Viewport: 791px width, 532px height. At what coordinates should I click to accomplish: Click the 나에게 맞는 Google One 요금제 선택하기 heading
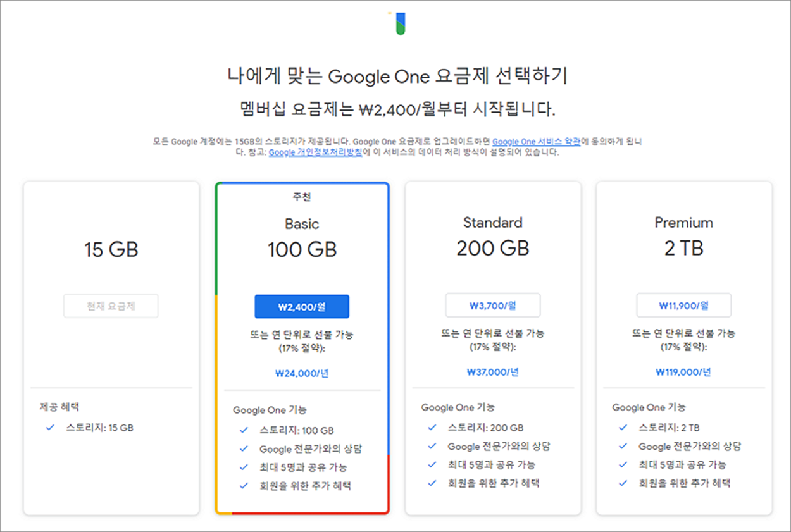[x=397, y=77]
